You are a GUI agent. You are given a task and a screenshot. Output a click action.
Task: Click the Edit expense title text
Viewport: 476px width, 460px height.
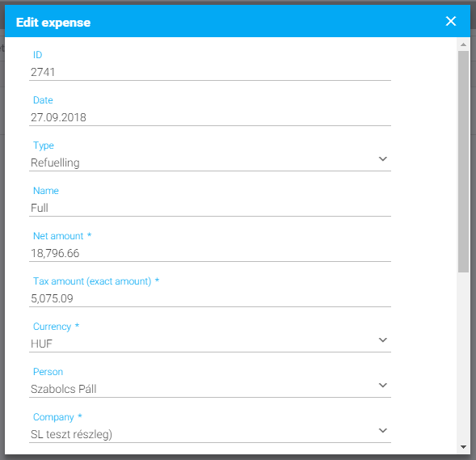pos(53,23)
